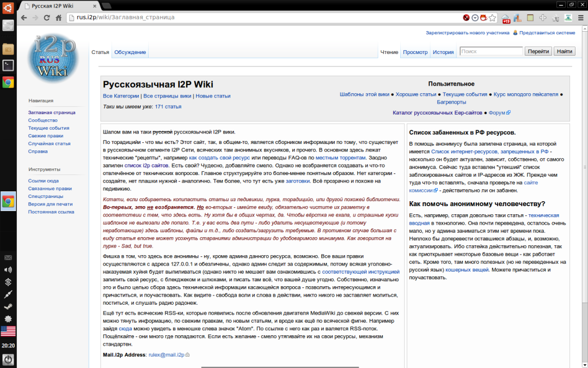The image size is (588, 368).
Task: Click the power button in the panel
Action: [x=8, y=360]
